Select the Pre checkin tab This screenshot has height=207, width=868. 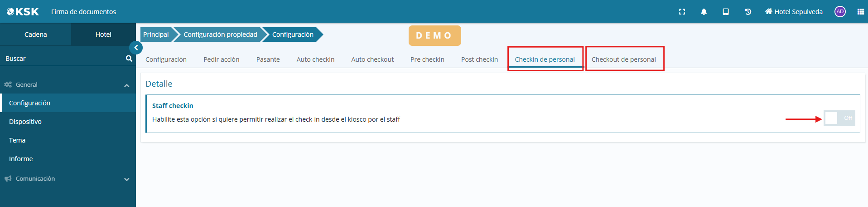coord(427,59)
